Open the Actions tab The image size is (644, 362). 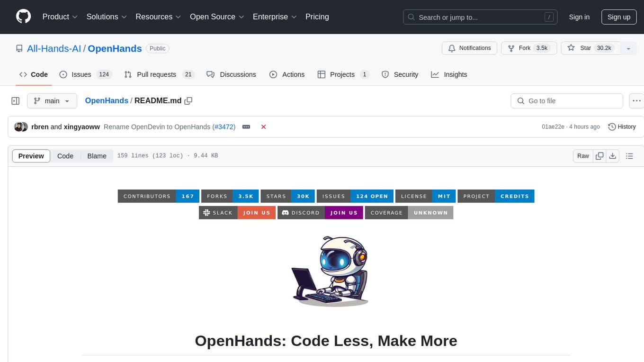point(287,74)
